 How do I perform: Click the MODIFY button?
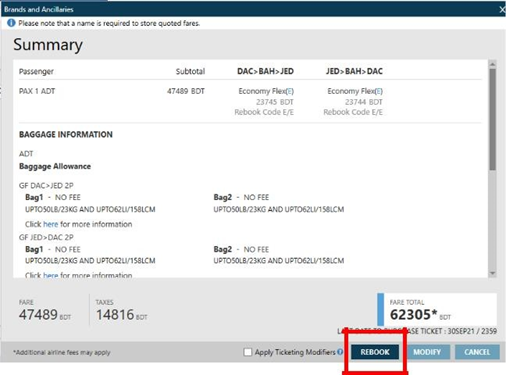click(427, 352)
